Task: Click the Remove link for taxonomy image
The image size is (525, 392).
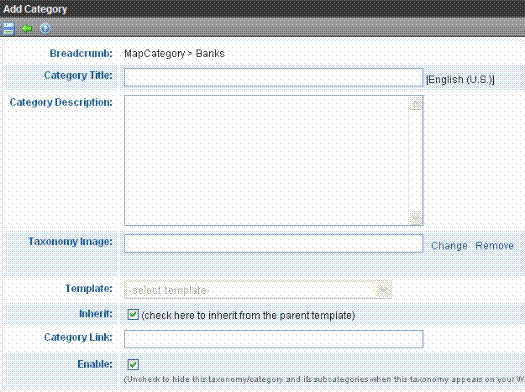Action: pos(495,246)
